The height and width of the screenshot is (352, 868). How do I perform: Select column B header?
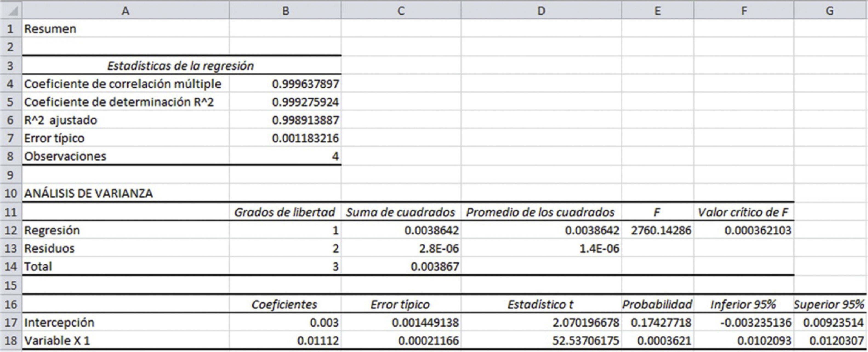(x=285, y=11)
